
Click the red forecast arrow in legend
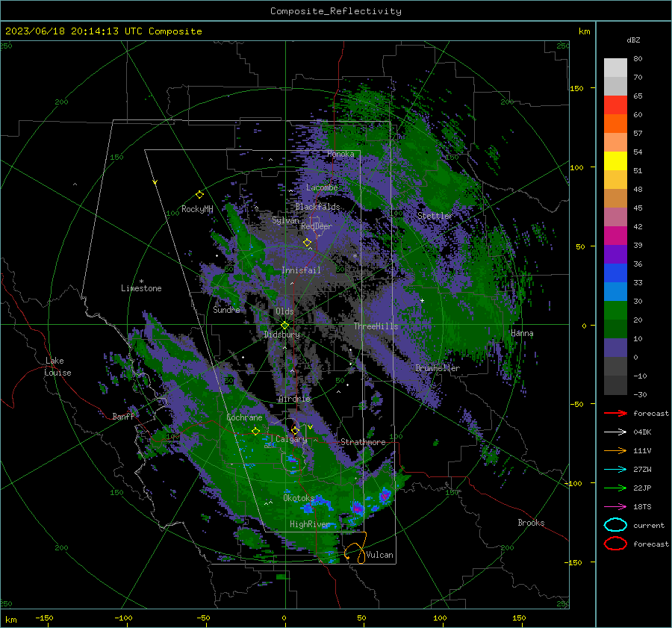[615, 413]
